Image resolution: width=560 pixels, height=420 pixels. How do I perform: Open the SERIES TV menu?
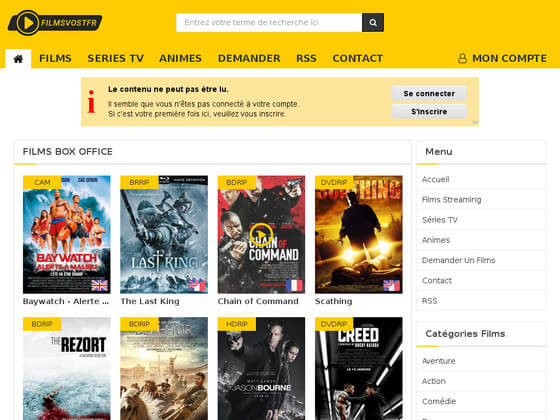pyautogui.click(x=115, y=58)
